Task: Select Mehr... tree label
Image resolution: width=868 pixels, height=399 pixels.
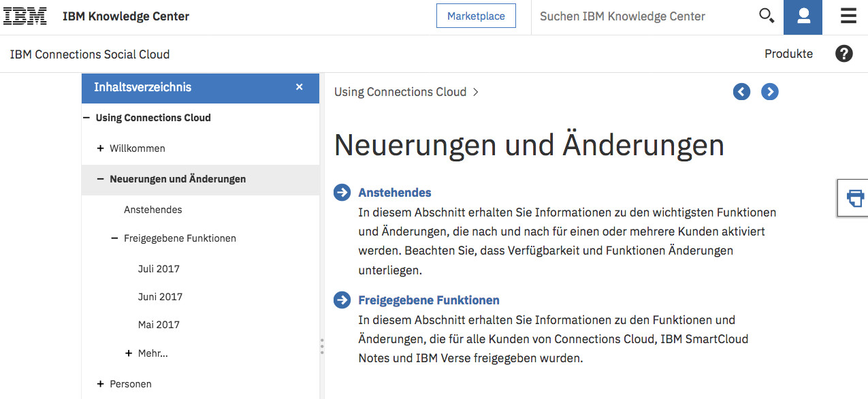Action: 152,353
